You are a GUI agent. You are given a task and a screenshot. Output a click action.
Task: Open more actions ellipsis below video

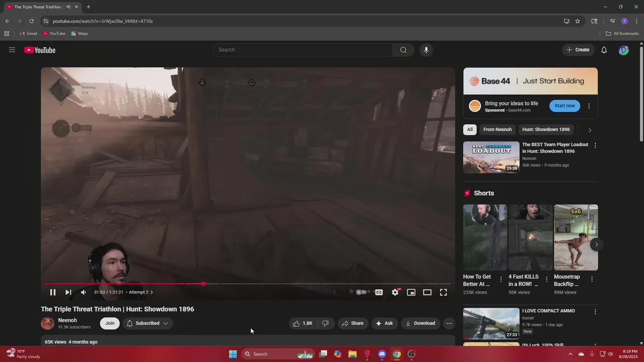pos(449,323)
